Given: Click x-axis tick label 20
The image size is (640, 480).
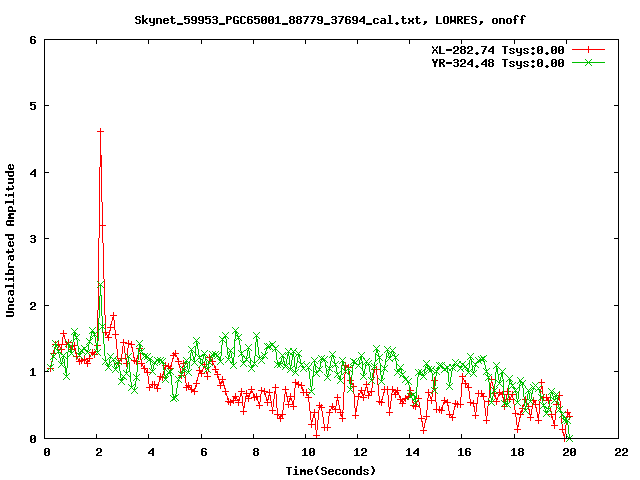Looking at the screenshot, I should tap(569, 452).
